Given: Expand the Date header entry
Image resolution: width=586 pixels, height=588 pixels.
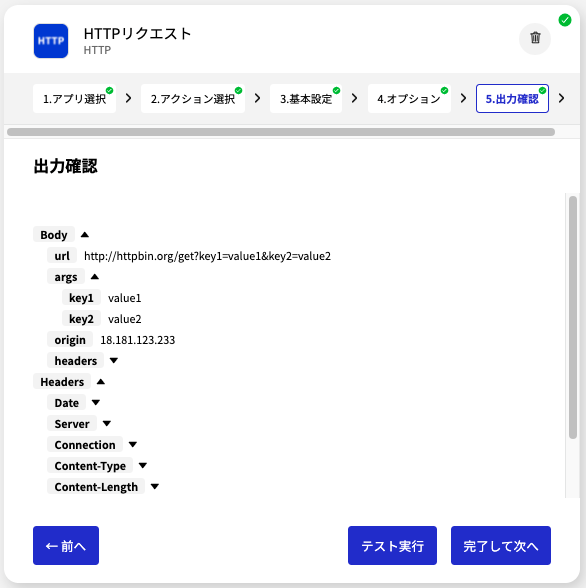Looking at the screenshot, I should (x=96, y=403).
